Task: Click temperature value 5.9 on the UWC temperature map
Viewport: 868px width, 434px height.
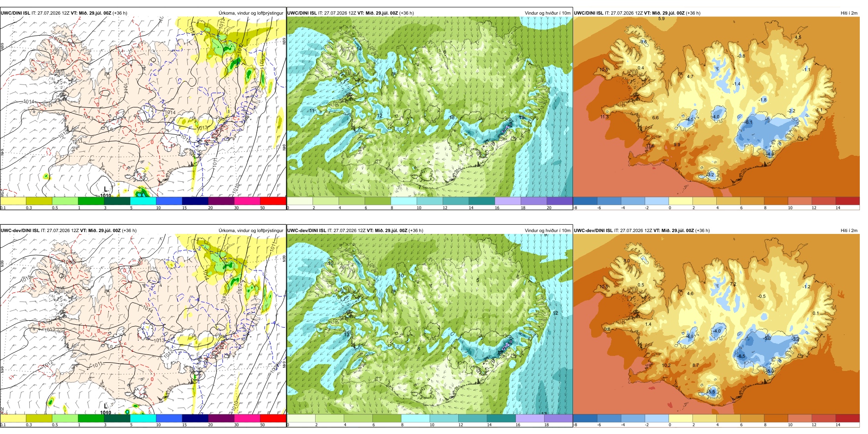Action: pos(662,19)
